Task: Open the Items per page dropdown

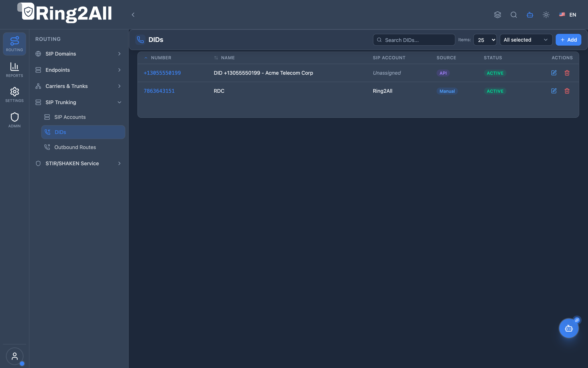Action: (x=485, y=40)
